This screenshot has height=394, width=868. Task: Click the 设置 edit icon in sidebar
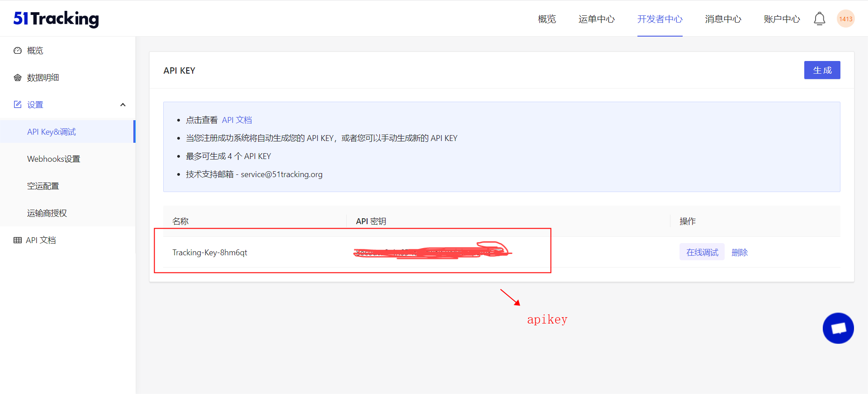tap(18, 104)
